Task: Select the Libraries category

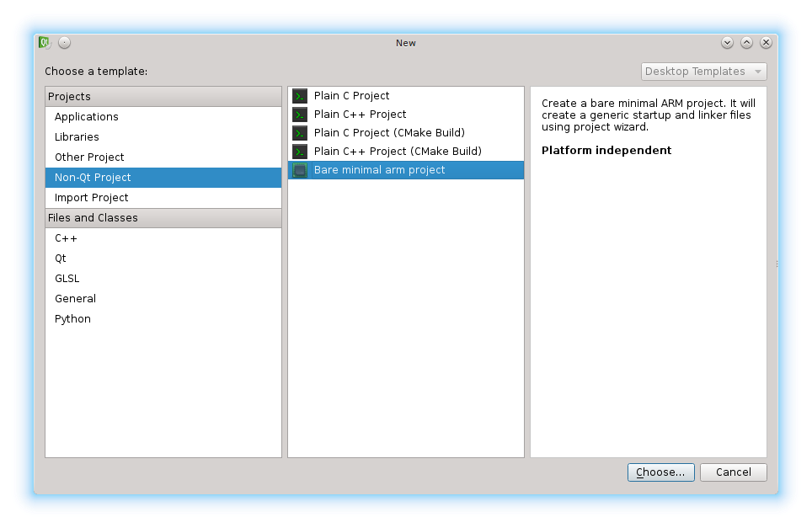Action: point(163,137)
